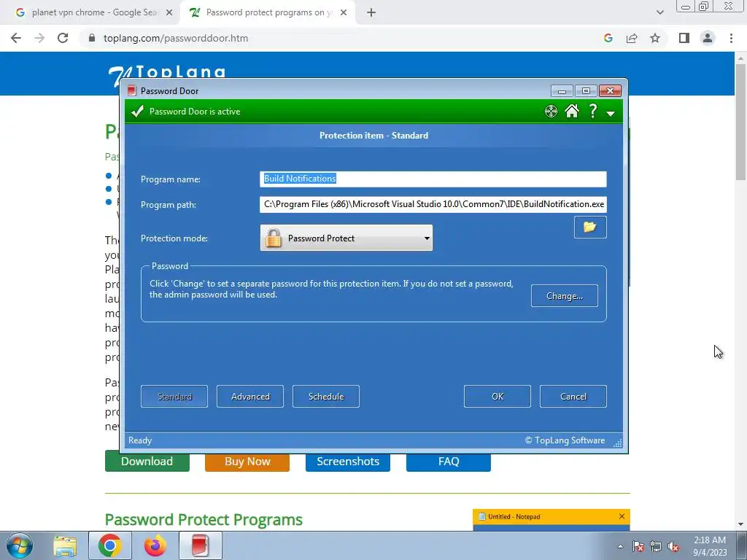This screenshot has width=747, height=560.
Task: Confirm with the OK button
Action: 498,396
